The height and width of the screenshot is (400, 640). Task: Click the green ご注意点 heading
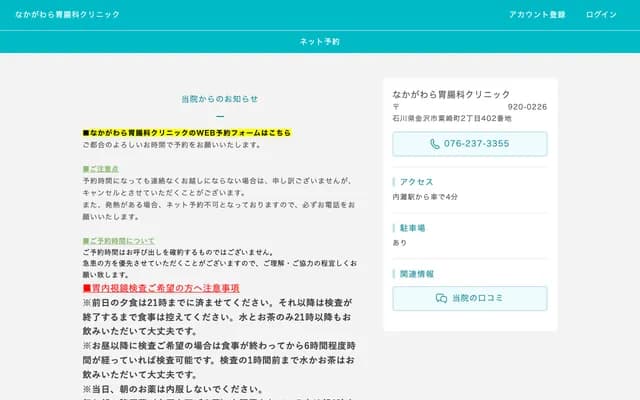pos(100,169)
